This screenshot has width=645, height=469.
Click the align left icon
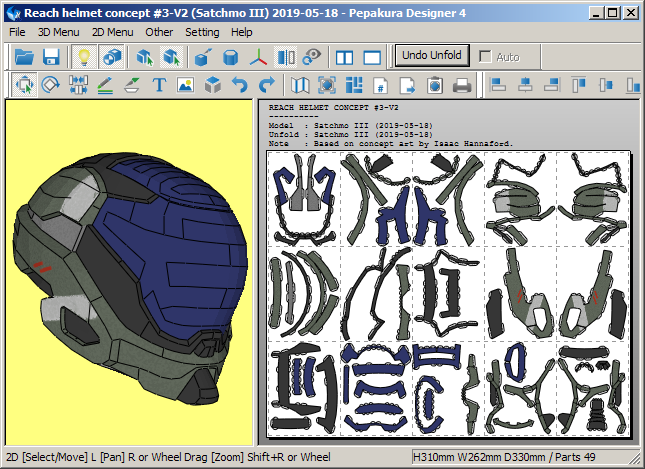(498, 85)
